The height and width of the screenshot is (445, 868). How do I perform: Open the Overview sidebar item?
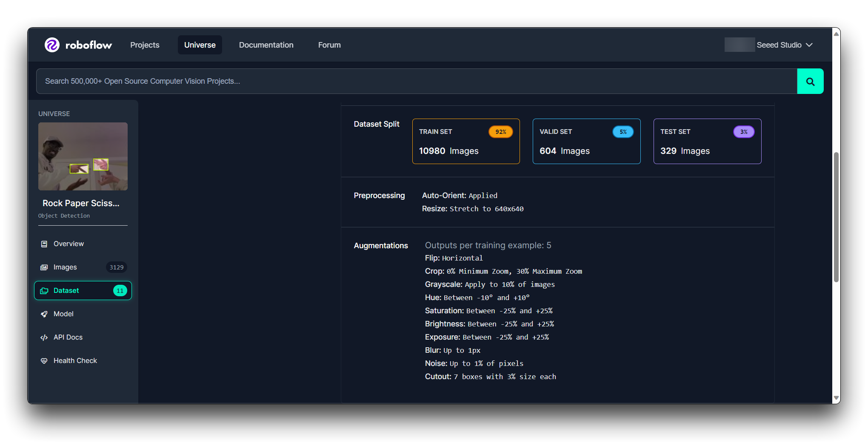(x=83, y=244)
